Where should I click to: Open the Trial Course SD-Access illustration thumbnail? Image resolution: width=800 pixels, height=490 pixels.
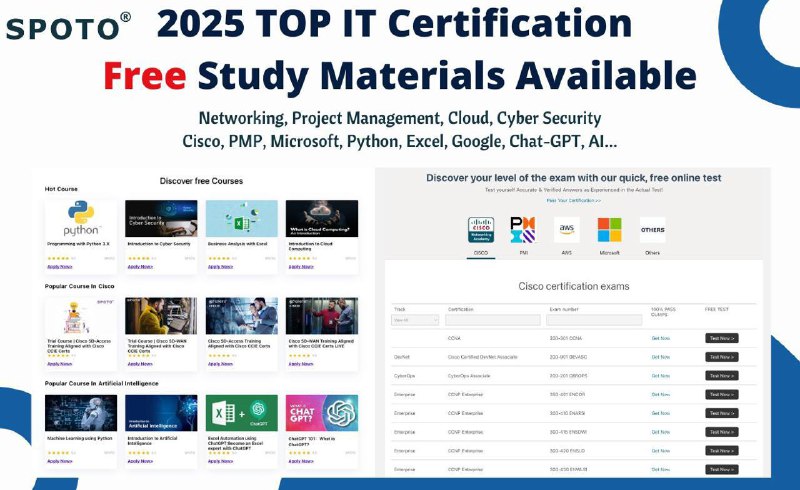click(x=81, y=316)
